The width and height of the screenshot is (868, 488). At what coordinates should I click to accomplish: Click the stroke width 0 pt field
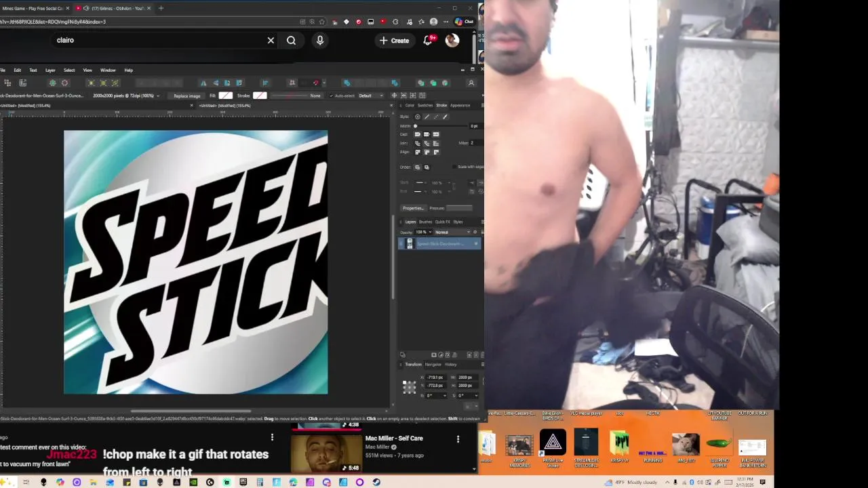click(x=477, y=126)
